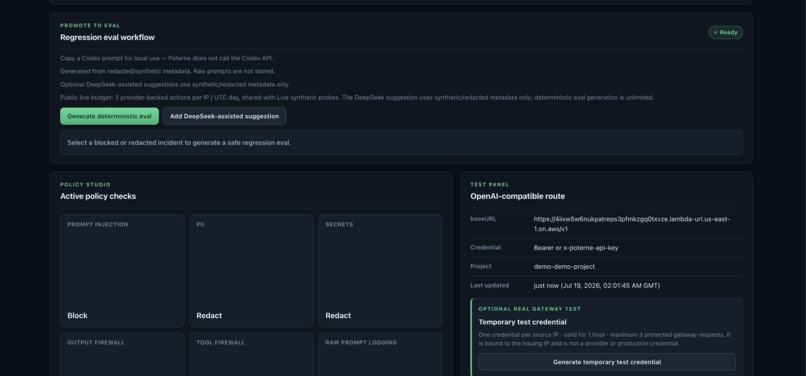Select the Prompt Injection policy card
This screenshot has height=376, width=806.
tap(122, 271)
